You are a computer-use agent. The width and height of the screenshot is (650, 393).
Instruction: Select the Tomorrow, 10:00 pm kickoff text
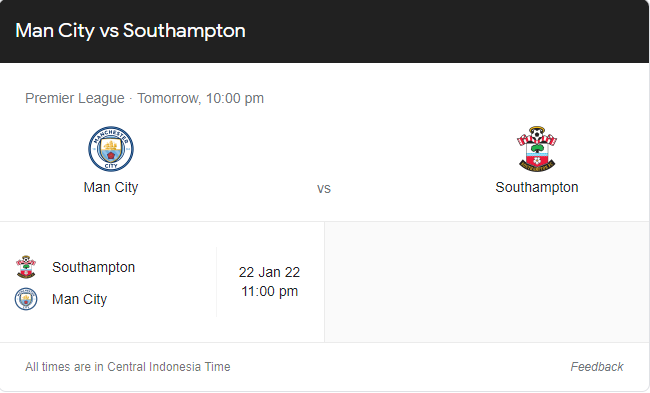pyautogui.click(x=200, y=98)
